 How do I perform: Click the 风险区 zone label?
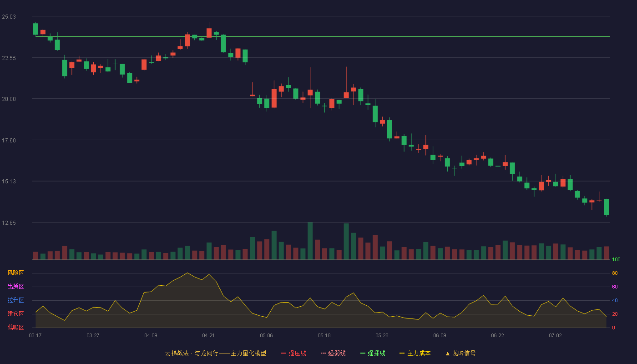point(15,273)
